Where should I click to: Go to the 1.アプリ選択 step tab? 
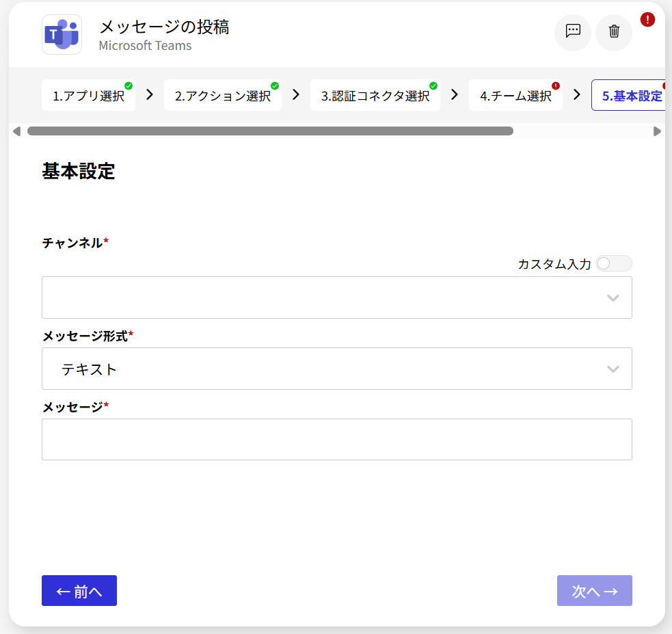click(88, 96)
